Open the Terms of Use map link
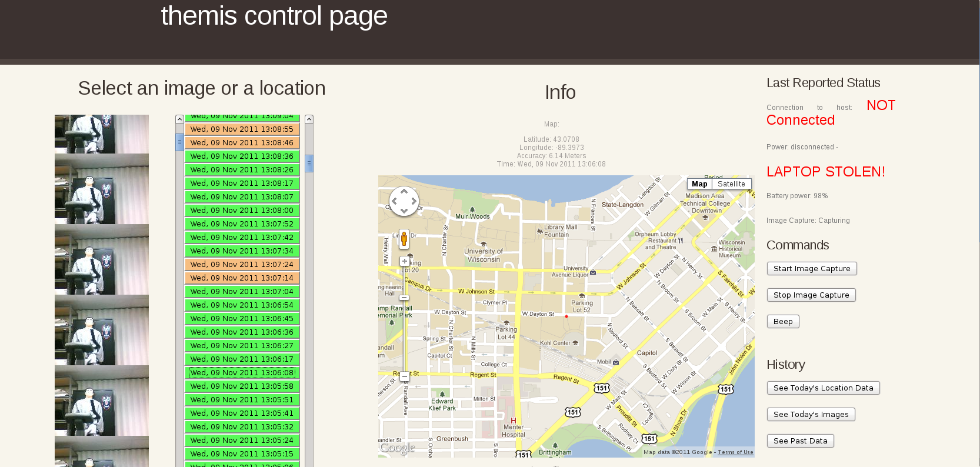The width and height of the screenshot is (980, 467). click(735, 452)
